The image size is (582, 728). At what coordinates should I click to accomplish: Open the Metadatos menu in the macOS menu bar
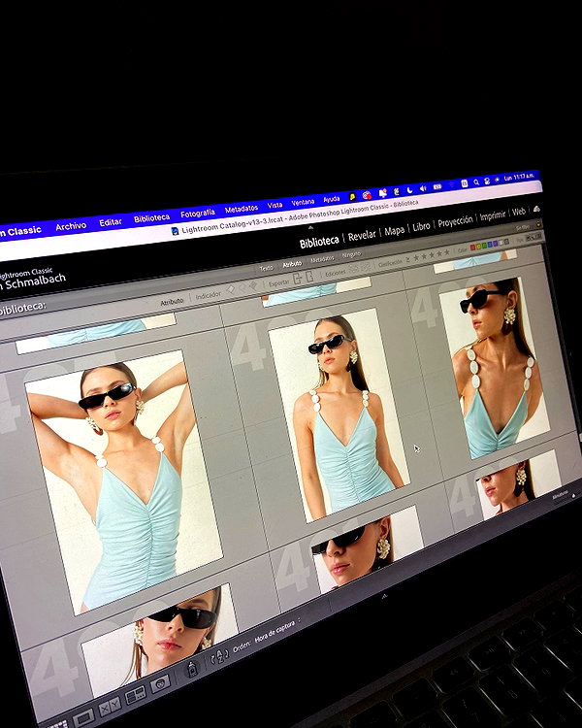click(242, 209)
